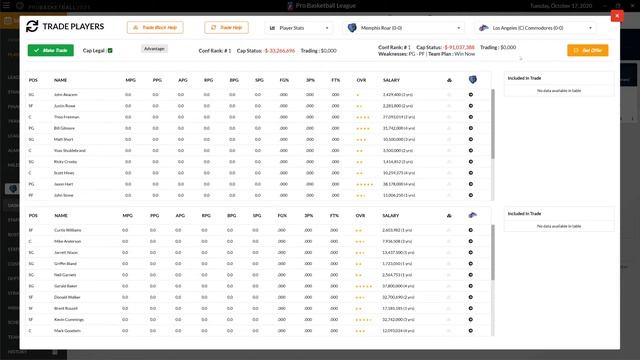
Task: Sort the Memphis table by POS
Action: (33, 80)
